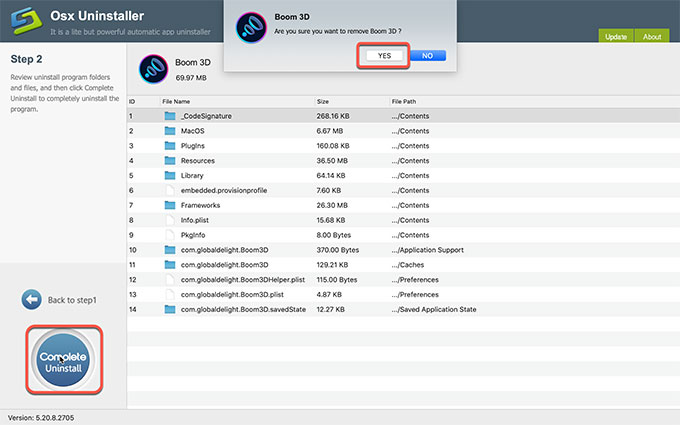680x425 pixels.
Task: Select the _CodeSignature file name
Action: click(x=206, y=116)
